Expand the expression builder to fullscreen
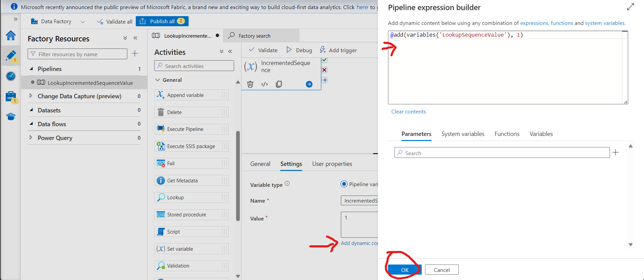 [631, 7]
